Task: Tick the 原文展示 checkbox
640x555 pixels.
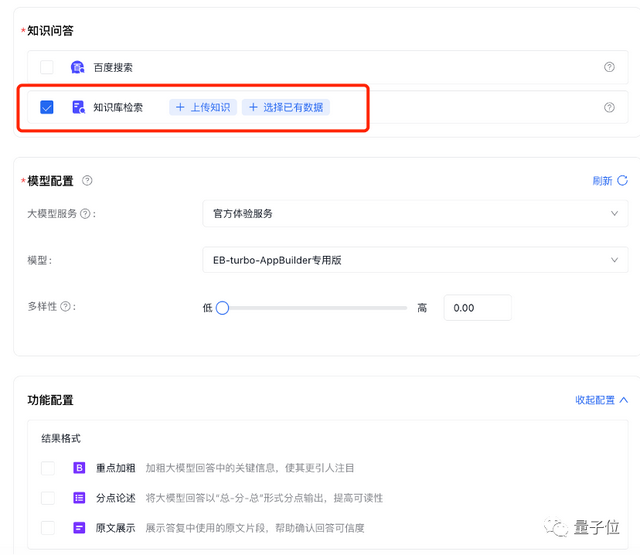Action: pyautogui.click(x=48, y=527)
